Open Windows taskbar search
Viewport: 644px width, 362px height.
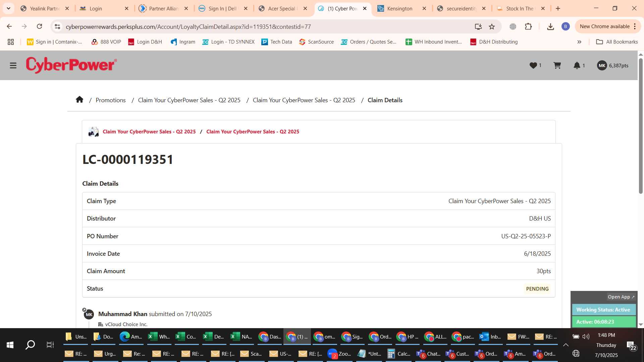click(30, 345)
